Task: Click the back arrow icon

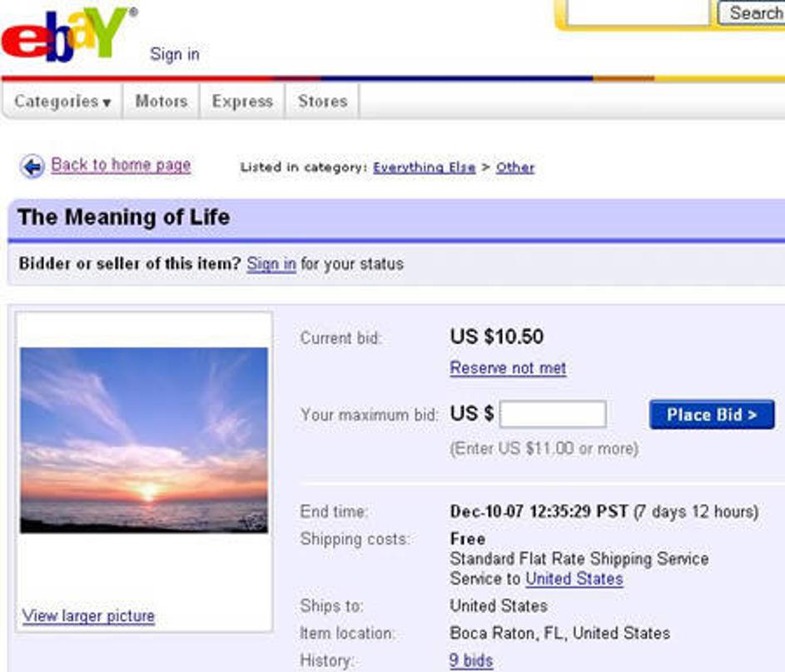Action: click(x=32, y=167)
